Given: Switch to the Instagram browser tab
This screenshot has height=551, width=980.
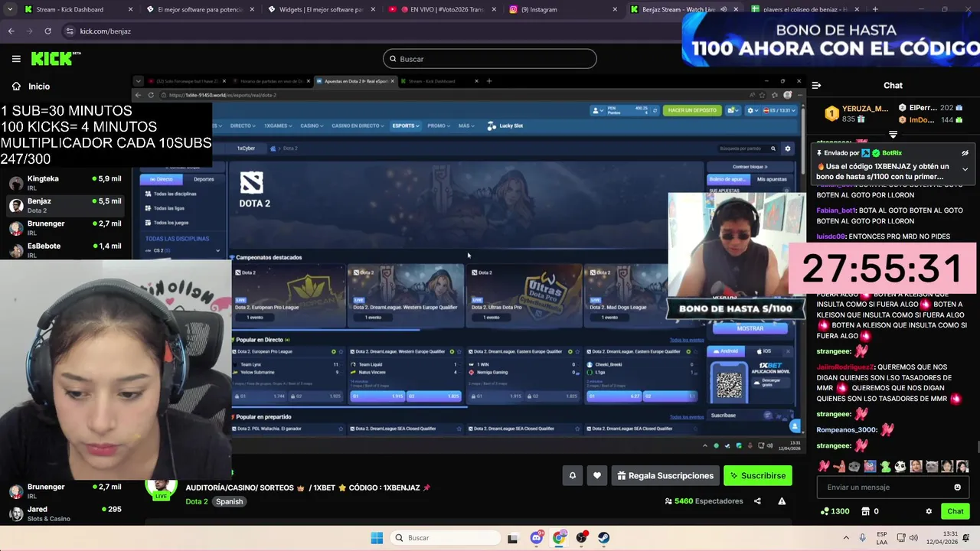Looking at the screenshot, I should tap(563, 9).
